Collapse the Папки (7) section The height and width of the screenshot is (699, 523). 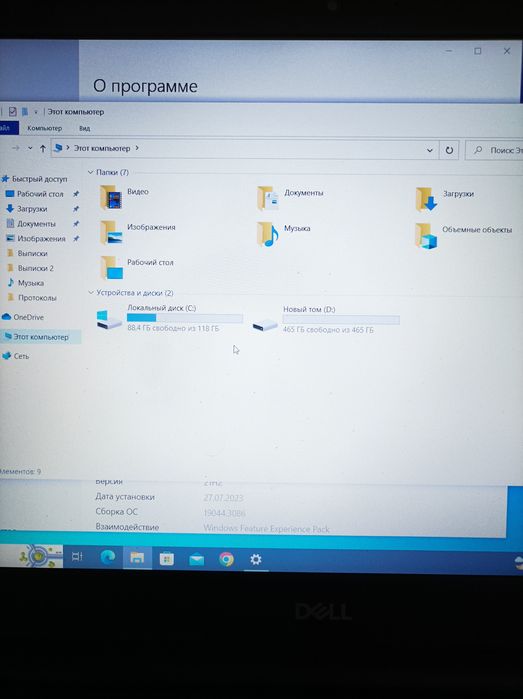(x=91, y=172)
